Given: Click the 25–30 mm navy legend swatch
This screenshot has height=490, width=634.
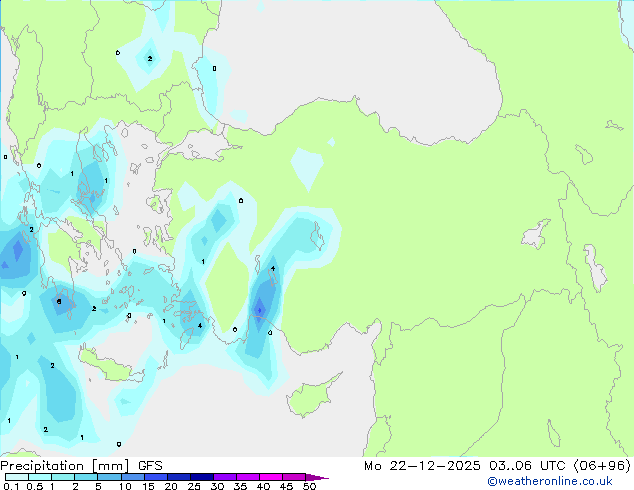Looking at the screenshot, I should [x=201, y=477].
